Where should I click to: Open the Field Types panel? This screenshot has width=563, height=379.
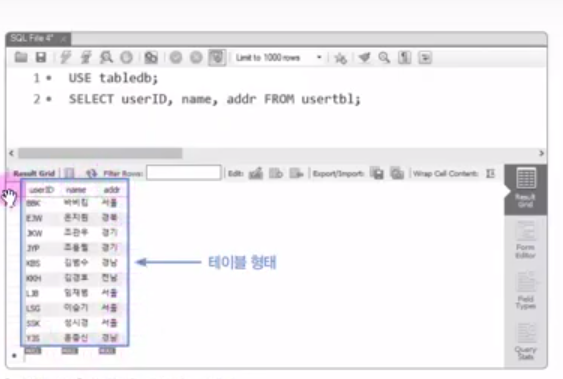point(525,291)
